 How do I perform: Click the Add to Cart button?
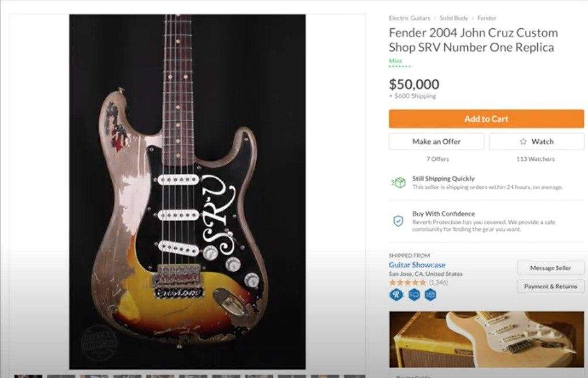(x=486, y=119)
